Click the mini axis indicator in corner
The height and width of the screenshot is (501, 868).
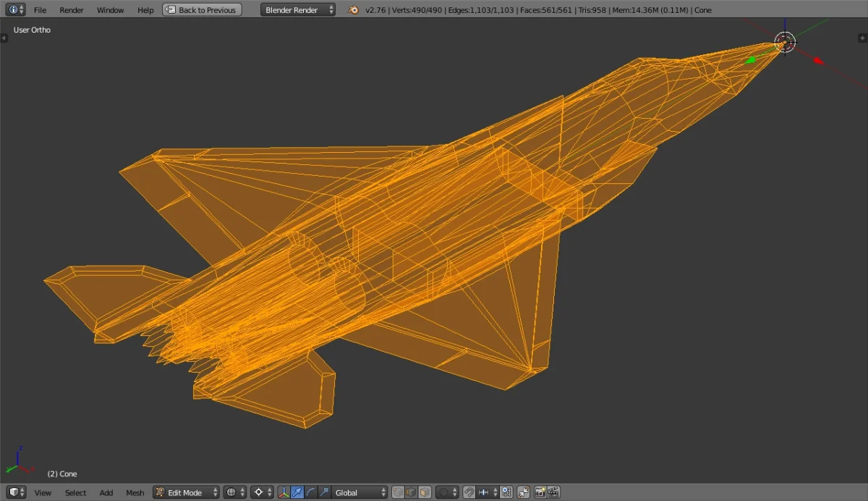(x=19, y=459)
